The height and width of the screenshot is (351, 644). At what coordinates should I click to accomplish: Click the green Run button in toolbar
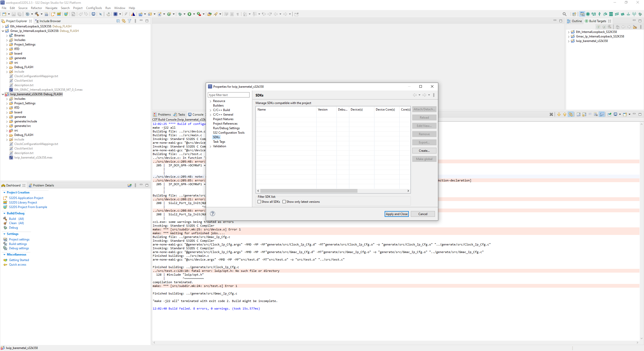pyautogui.click(x=189, y=14)
